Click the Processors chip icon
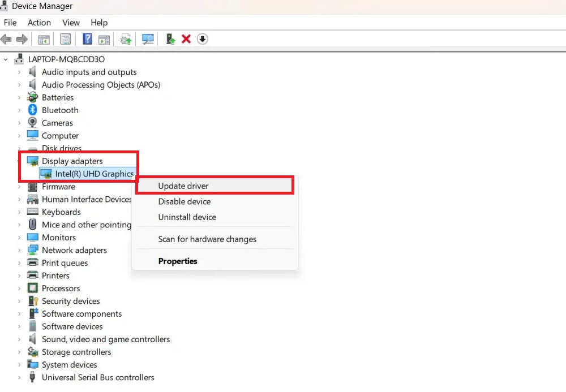This screenshot has height=392, width=566. pos(32,288)
